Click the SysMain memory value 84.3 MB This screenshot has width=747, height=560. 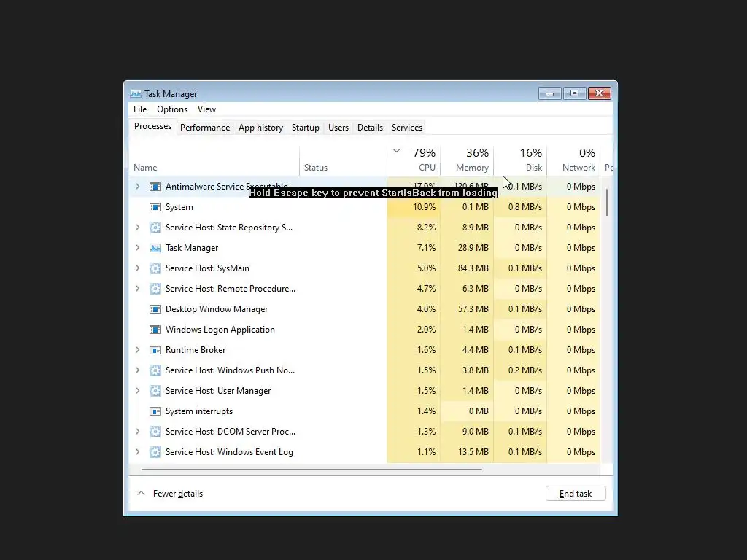click(473, 268)
